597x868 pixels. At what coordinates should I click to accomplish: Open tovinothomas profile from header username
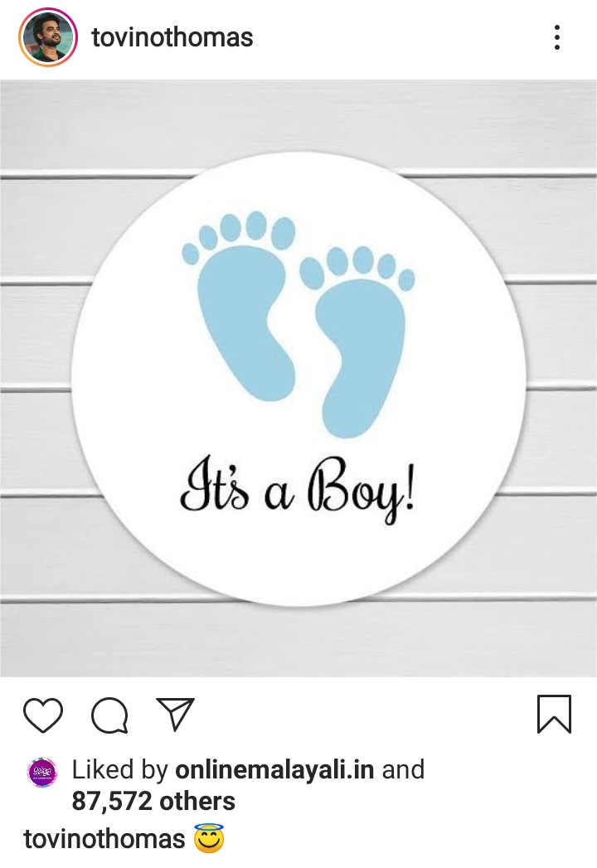click(x=172, y=37)
